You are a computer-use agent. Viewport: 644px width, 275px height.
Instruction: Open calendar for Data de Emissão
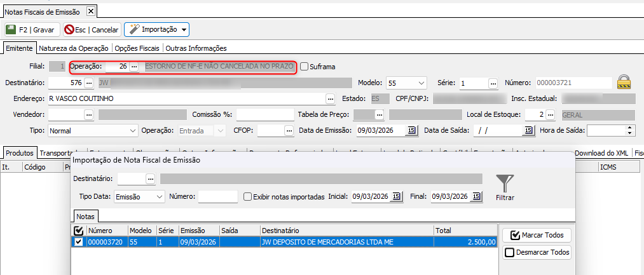[411, 130]
